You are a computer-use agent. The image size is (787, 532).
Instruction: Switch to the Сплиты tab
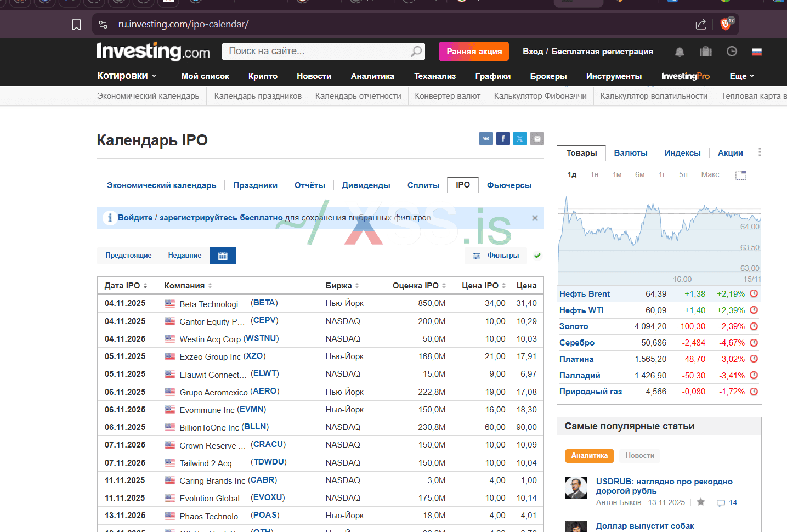point(423,185)
